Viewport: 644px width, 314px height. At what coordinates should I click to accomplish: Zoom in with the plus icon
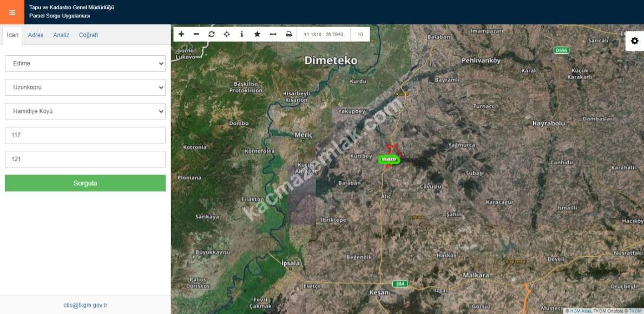click(x=181, y=34)
